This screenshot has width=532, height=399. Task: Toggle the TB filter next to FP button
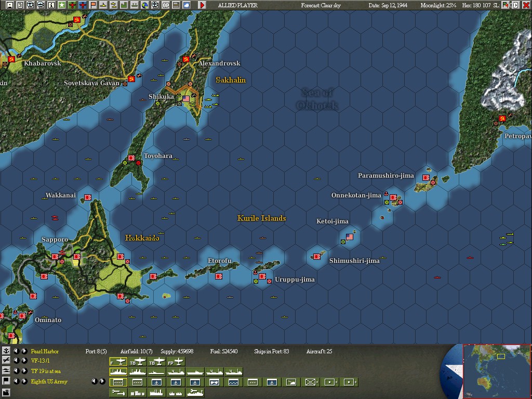coord(157,362)
